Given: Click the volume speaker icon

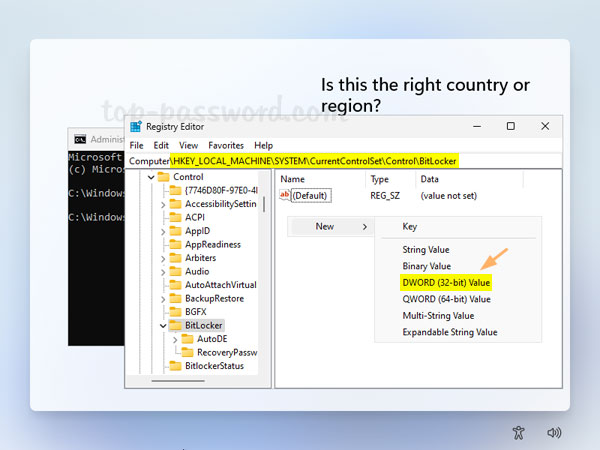Looking at the screenshot, I should pyautogui.click(x=554, y=433).
